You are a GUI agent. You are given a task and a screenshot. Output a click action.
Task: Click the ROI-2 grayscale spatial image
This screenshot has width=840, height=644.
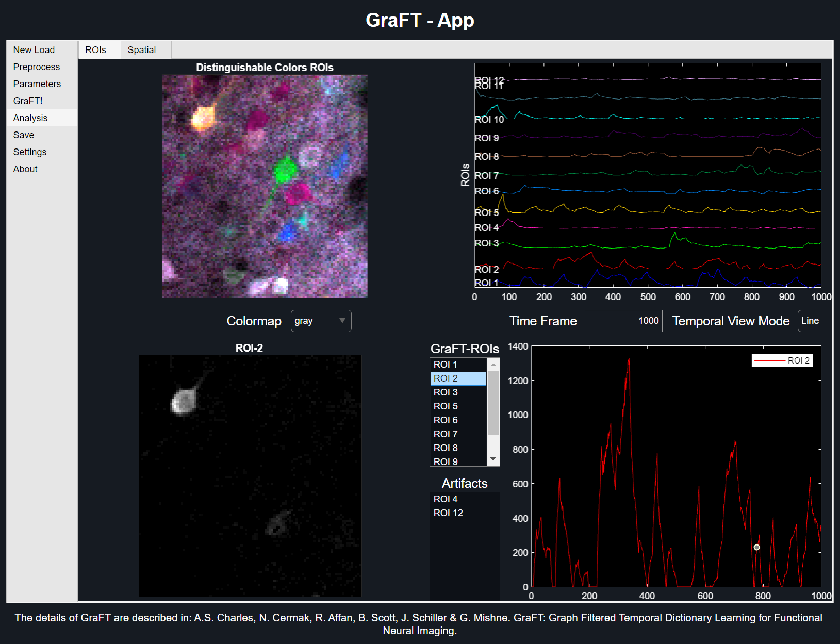[250, 476]
